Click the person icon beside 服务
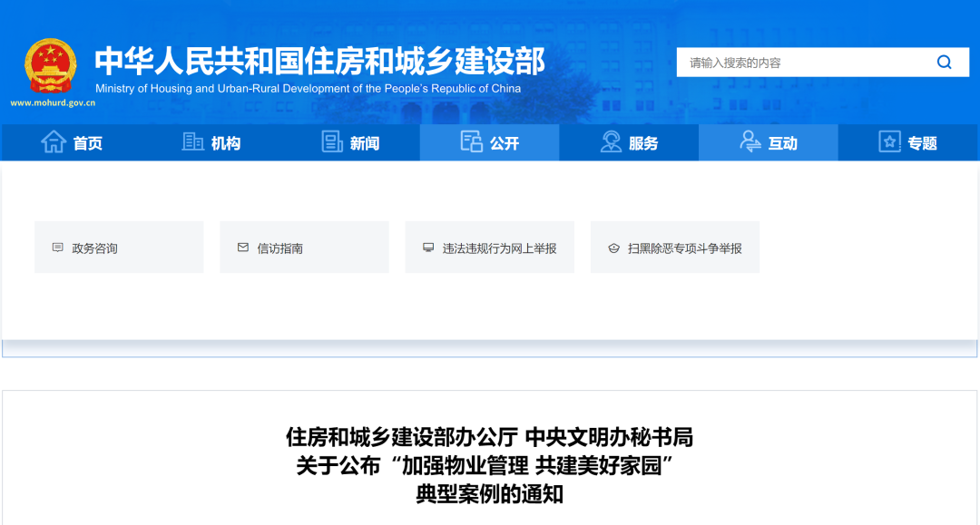The height and width of the screenshot is (525, 980). pyautogui.click(x=611, y=141)
